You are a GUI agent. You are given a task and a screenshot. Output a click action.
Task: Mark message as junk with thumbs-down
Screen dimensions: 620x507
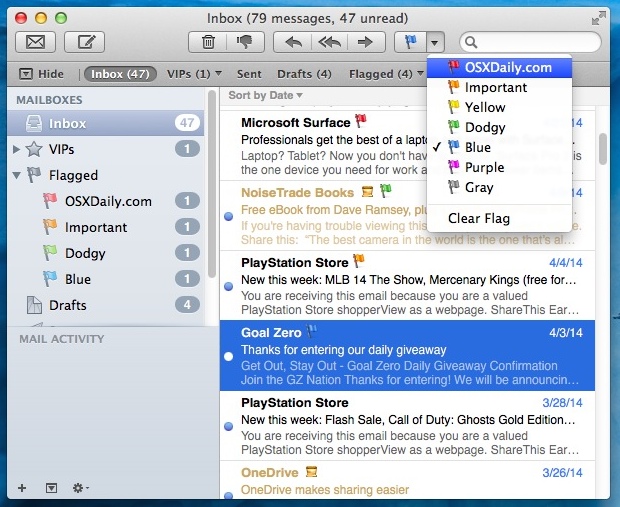pyautogui.click(x=245, y=42)
